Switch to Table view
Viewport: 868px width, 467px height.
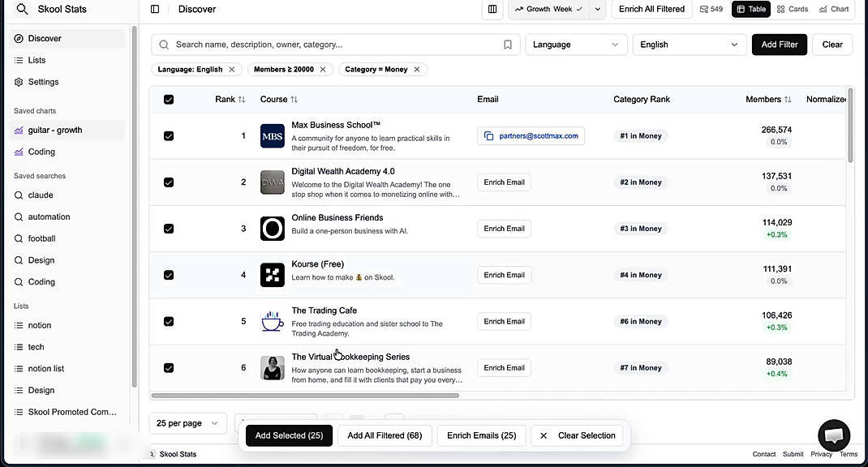click(751, 9)
